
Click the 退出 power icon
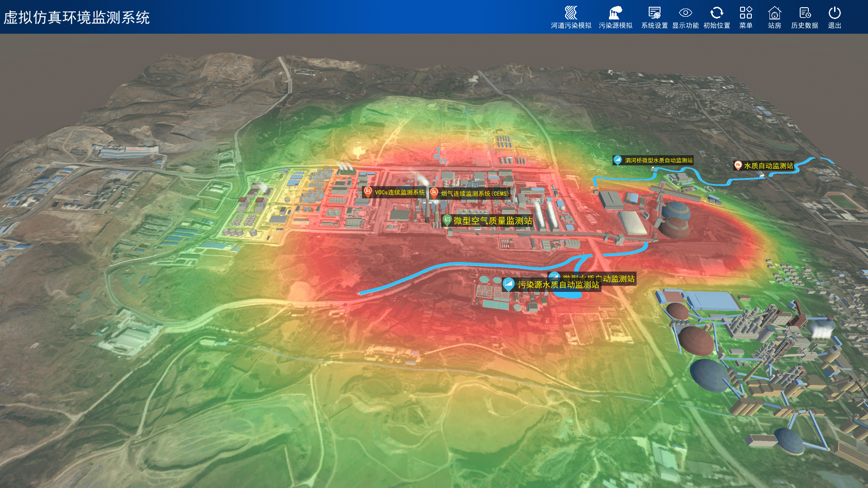(x=834, y=13)
